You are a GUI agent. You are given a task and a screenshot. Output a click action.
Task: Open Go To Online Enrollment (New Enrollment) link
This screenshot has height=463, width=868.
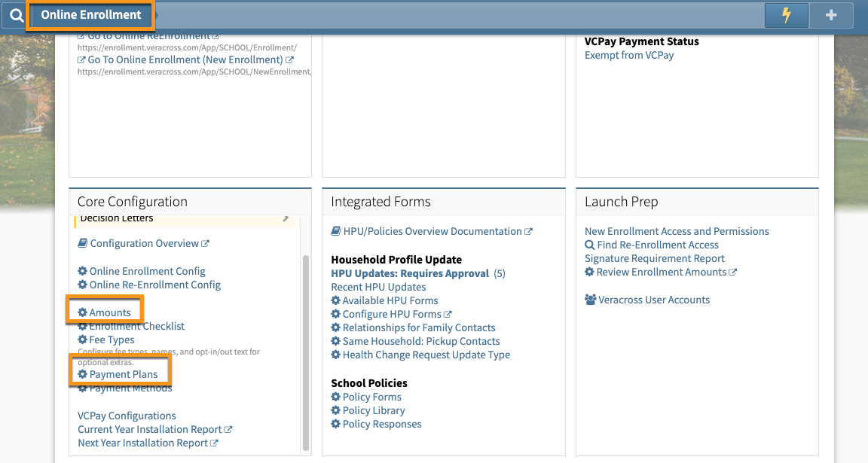pos(185,59)
